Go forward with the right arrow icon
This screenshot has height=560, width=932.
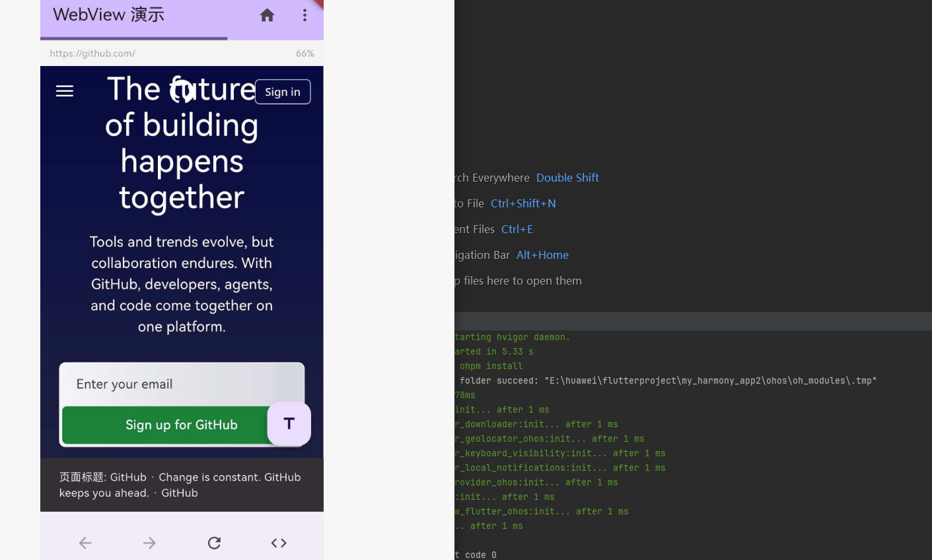(150, 543)
